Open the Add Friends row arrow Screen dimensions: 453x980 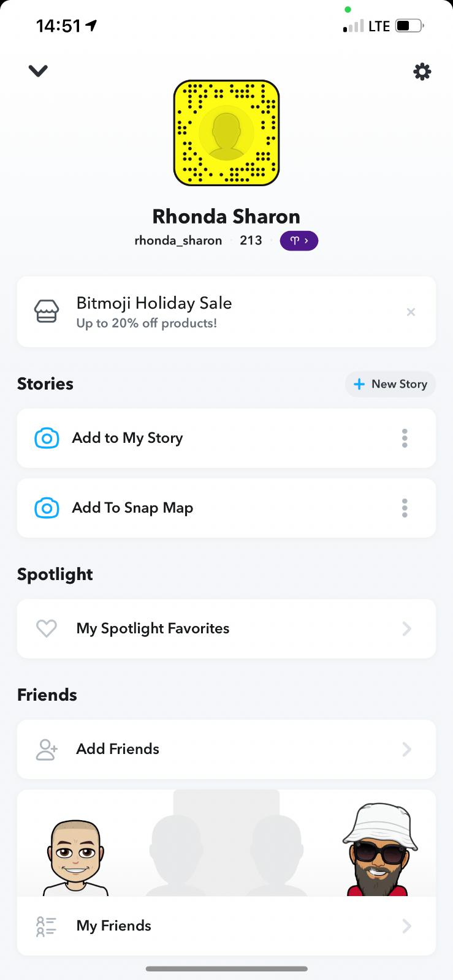(406, 749)
